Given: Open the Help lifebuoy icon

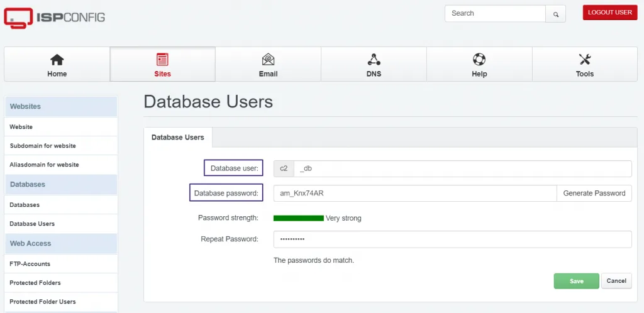Looking at the screenshot, I should click(x=479, y=60).
